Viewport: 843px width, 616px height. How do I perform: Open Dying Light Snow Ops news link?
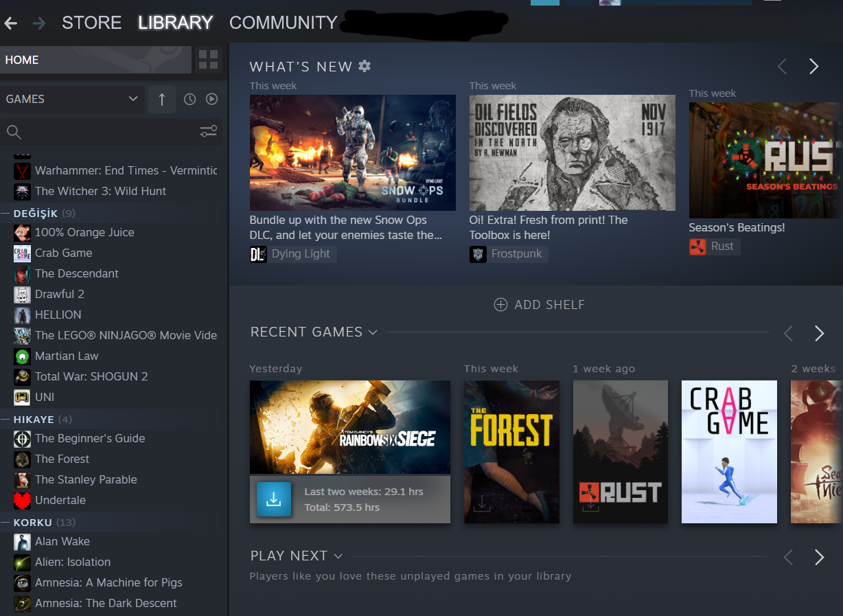tap(345, 228)
